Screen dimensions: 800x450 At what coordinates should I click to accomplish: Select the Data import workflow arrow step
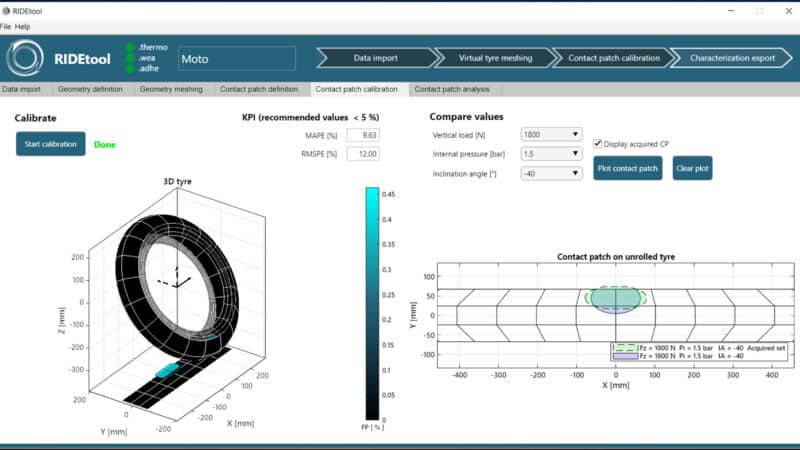tap(374, 58)
